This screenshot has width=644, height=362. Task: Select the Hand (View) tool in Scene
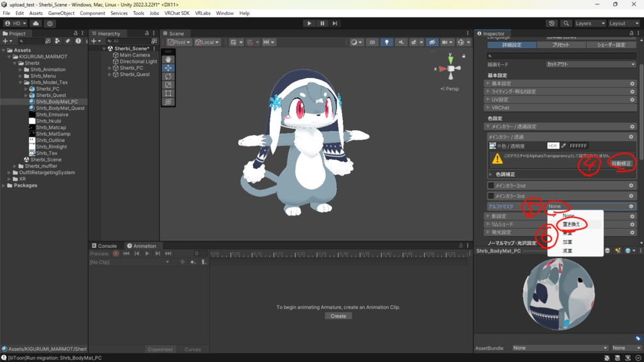[168, 60]
